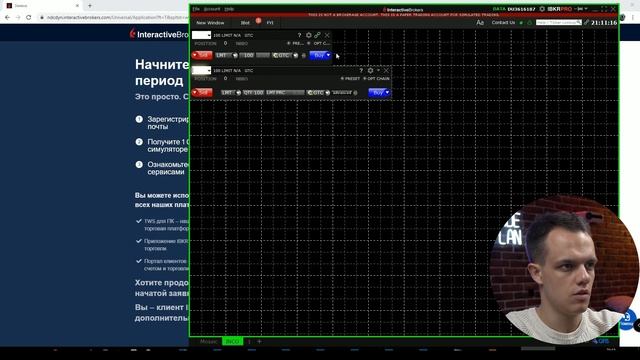Click the QTY 100 field in second panel

point(253,93)
